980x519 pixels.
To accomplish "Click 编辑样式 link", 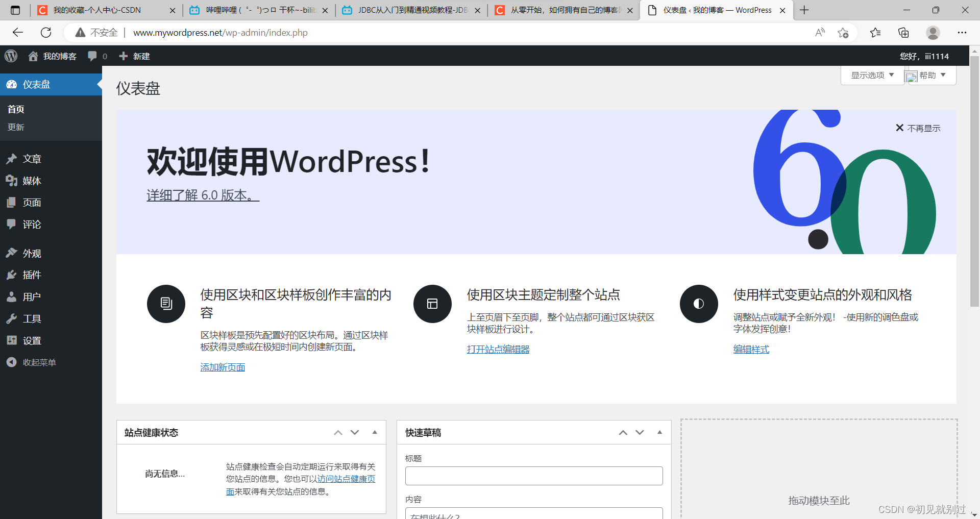I will tap(751, 349).
